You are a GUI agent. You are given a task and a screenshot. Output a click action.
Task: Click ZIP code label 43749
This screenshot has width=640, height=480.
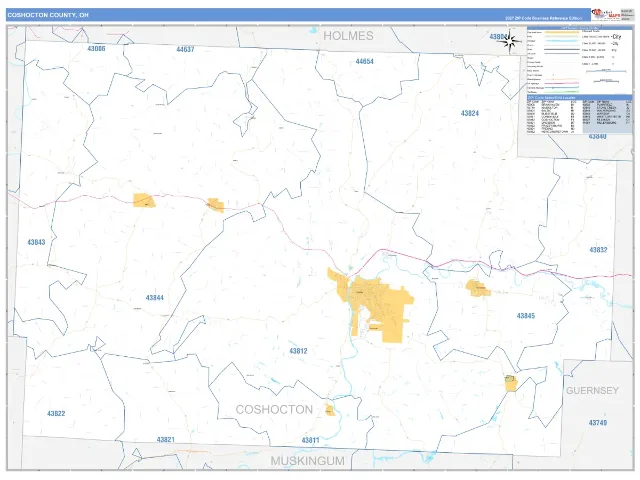598,423
